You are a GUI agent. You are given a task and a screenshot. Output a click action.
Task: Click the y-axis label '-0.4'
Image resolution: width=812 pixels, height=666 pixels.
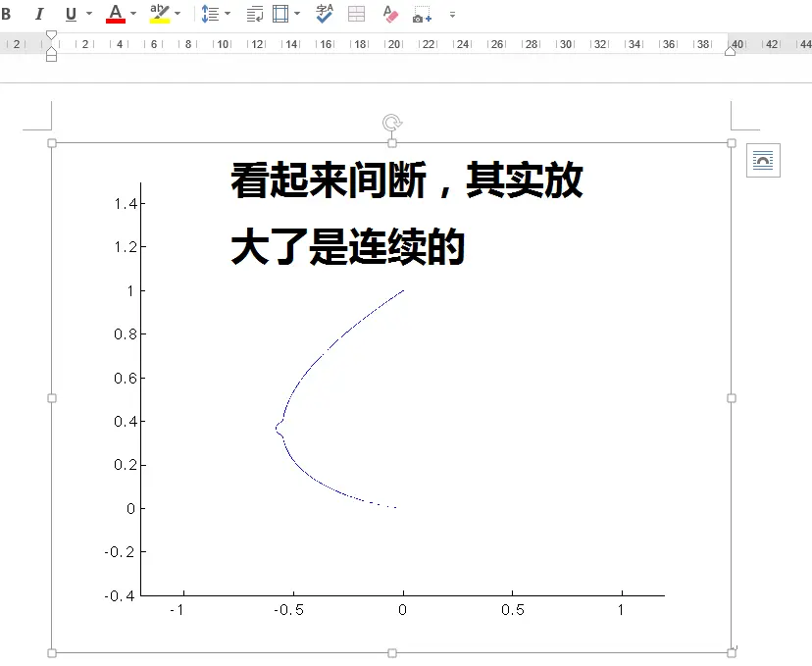121,596
